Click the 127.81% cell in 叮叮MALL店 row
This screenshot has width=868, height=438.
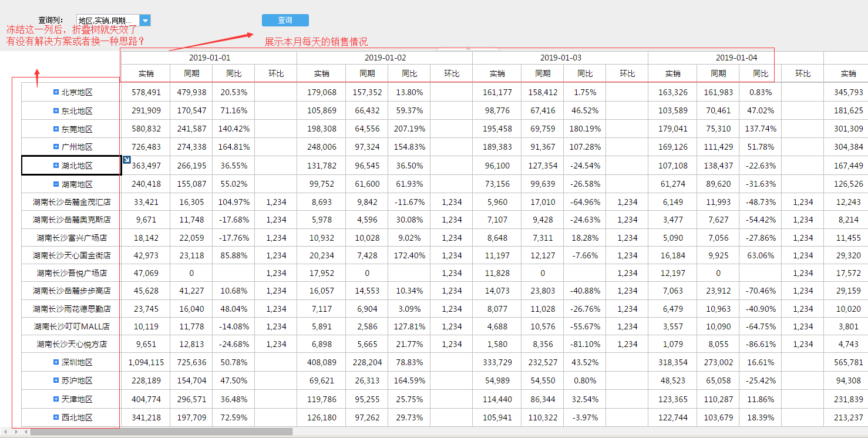pos(409,326)
